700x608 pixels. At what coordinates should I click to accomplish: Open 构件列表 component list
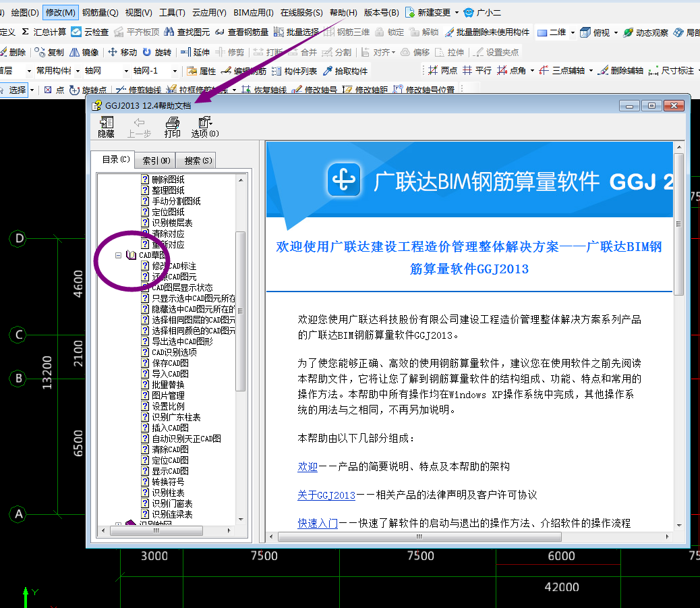294,71
